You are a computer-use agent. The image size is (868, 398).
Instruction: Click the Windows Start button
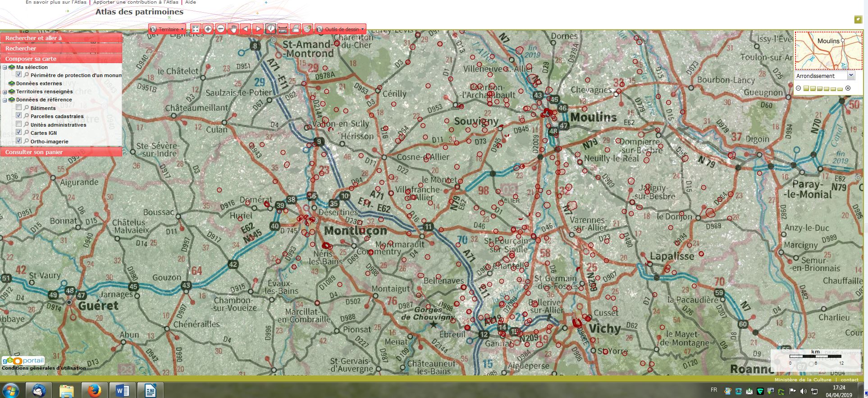coord(10,390)
